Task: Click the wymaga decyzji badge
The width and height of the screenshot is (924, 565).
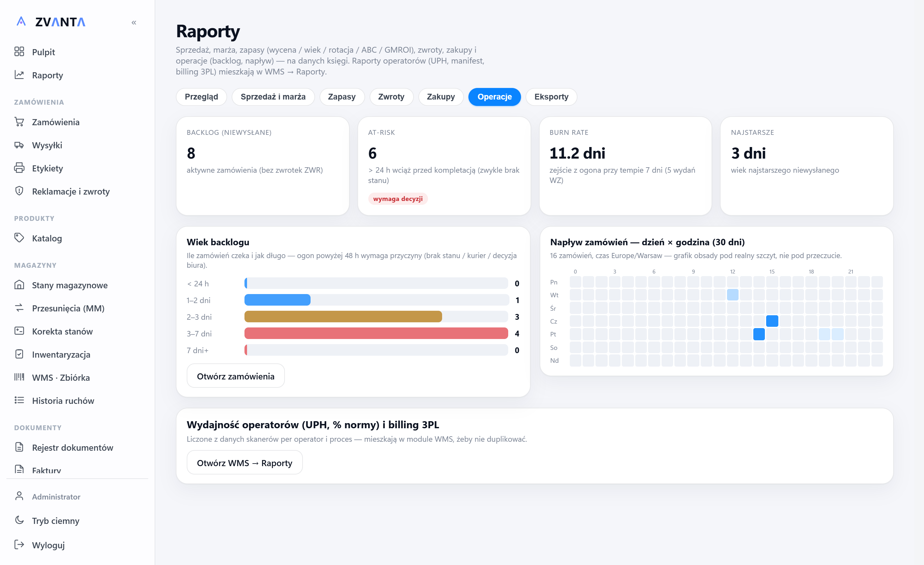Action: click(398, 199)
